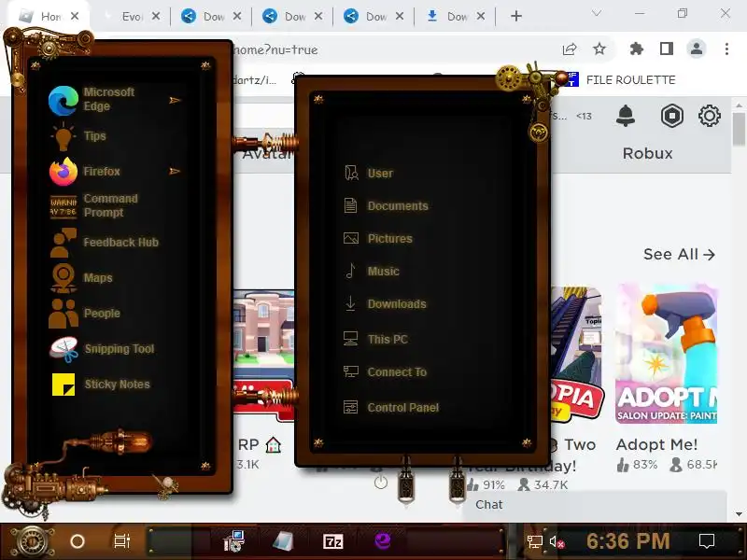This screenshot has height=560, width=747.
Task: Open Control Panel
Action: (391, 407)
